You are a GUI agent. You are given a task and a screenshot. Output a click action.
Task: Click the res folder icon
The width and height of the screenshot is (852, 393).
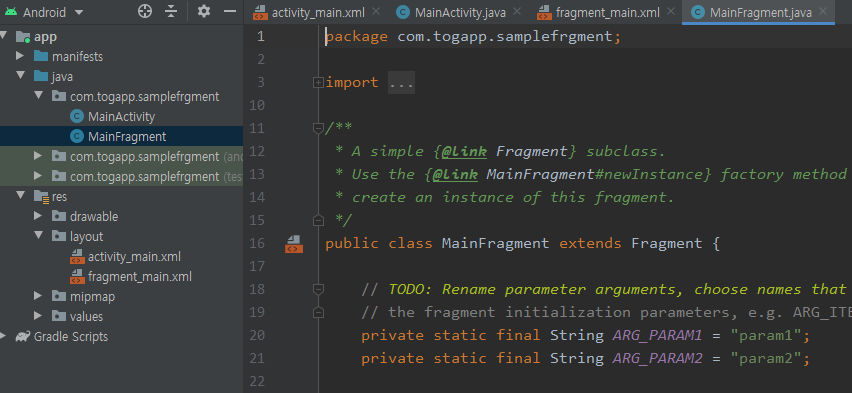pyautogui.click(x=41, y=196)
